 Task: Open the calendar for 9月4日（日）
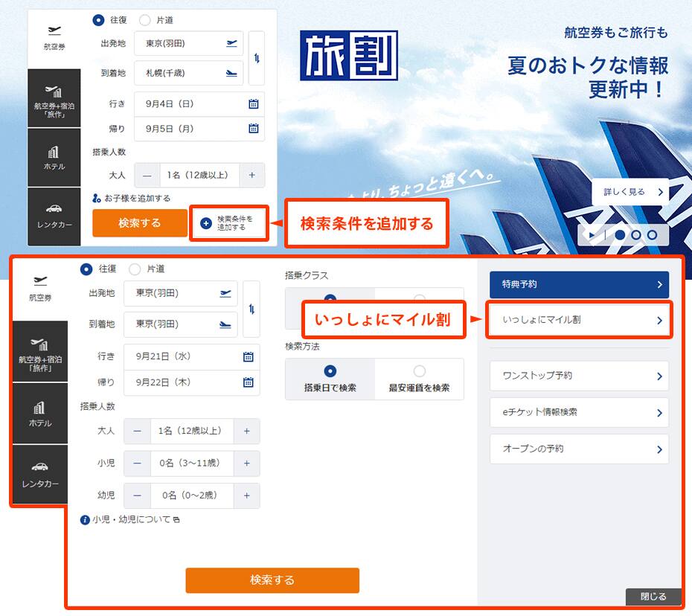pos(253,104)
